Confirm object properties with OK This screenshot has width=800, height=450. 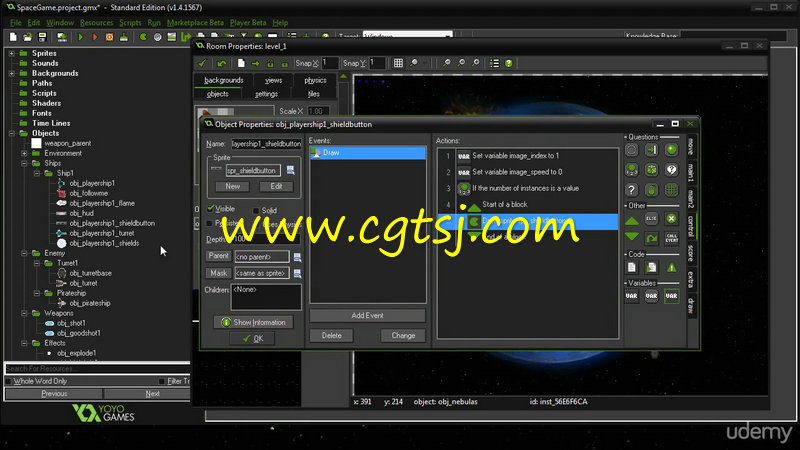253,339
